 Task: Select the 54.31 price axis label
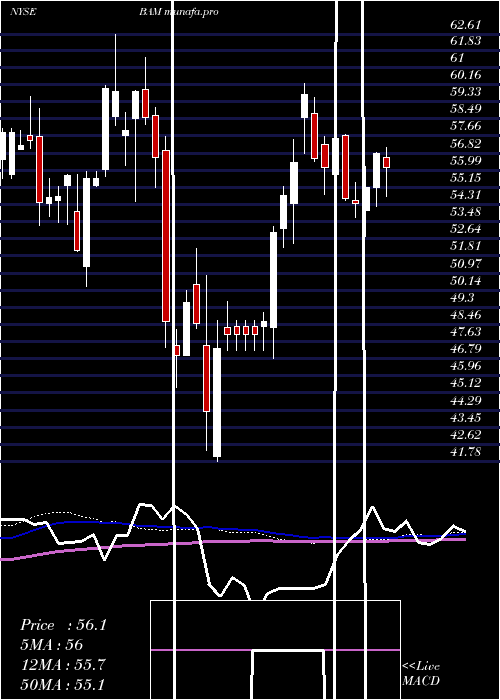[x=466, y=195]
